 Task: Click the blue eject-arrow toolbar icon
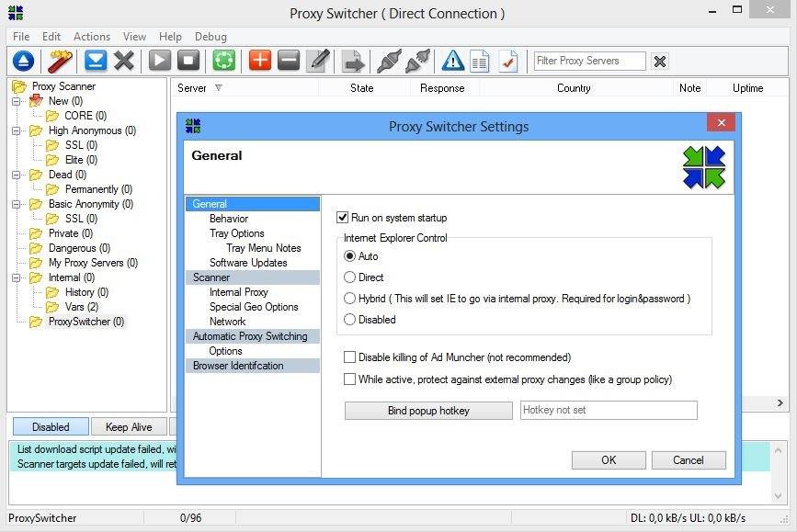click(x=23, y=62)
